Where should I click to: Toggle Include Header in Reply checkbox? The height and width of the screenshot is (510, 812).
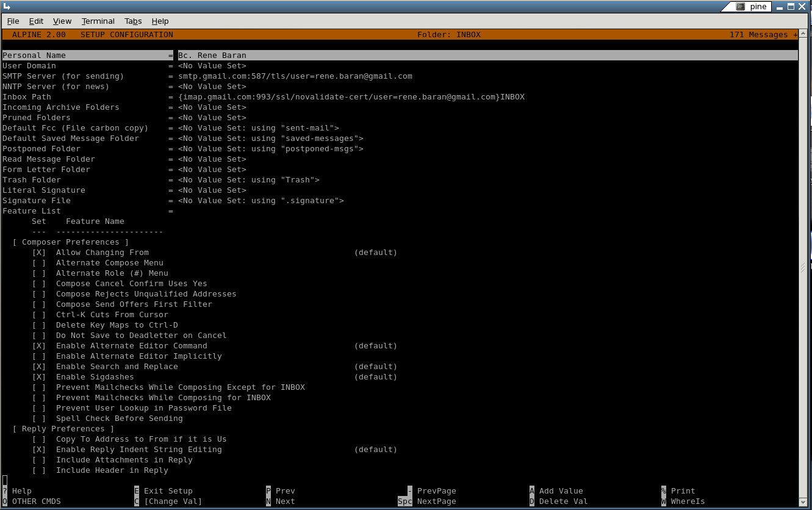39,470
